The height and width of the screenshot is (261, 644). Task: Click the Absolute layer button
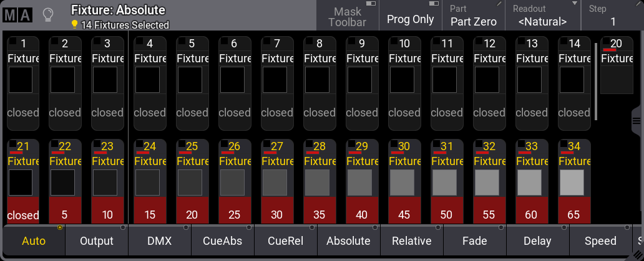coord(349,240)
